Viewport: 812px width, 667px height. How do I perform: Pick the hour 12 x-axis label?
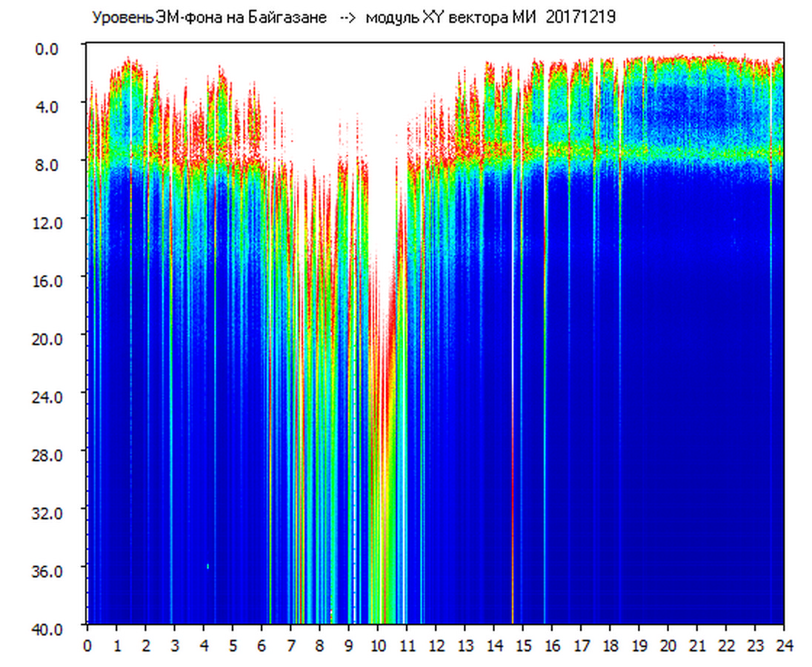(x=436, y=645)
